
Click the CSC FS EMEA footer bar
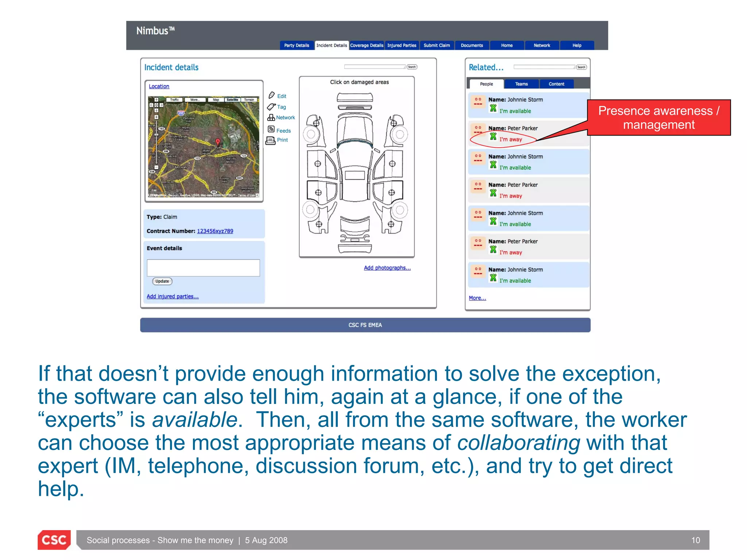365,325
